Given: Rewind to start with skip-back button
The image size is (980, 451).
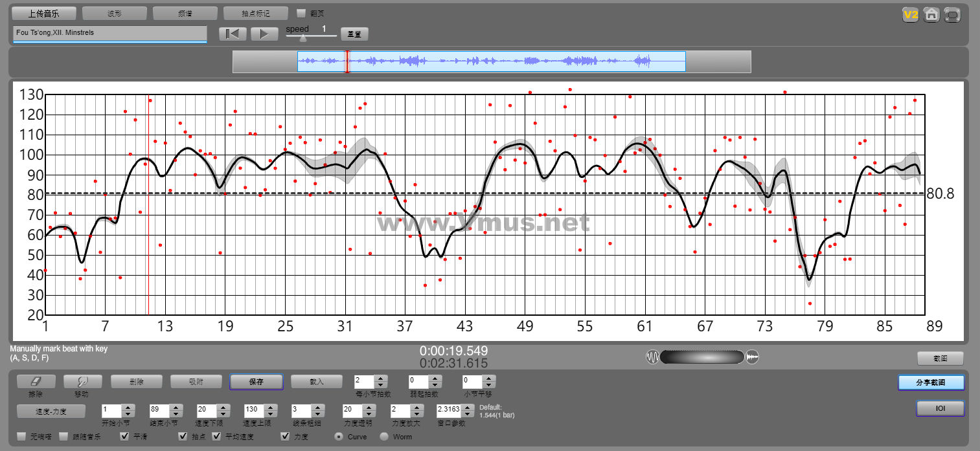Looking at the screenshot, I should [x=233, y=34].
